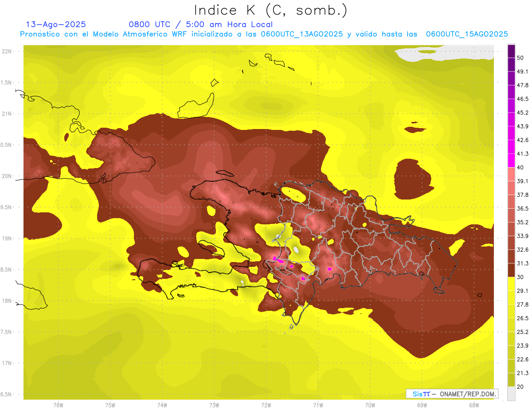The width and height of the screenshot is (532, 411).
Task: Click the olive swatch between 20 and 21.3
Action: coord(511,380)
